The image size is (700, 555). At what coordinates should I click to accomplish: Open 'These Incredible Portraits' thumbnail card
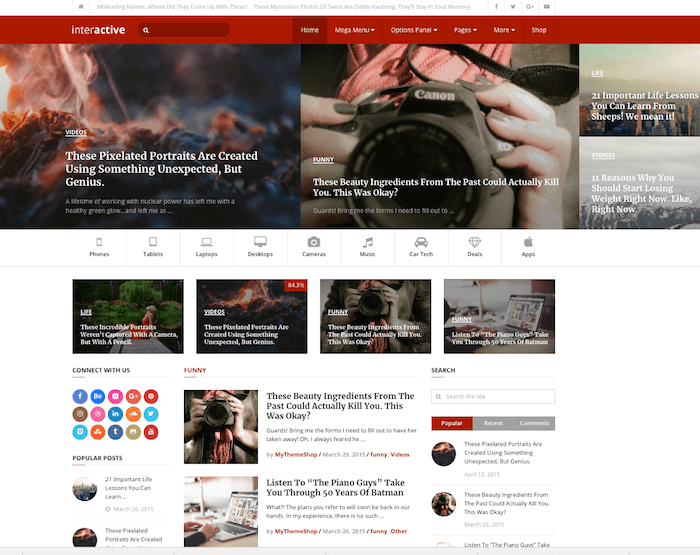click(128, 317)
